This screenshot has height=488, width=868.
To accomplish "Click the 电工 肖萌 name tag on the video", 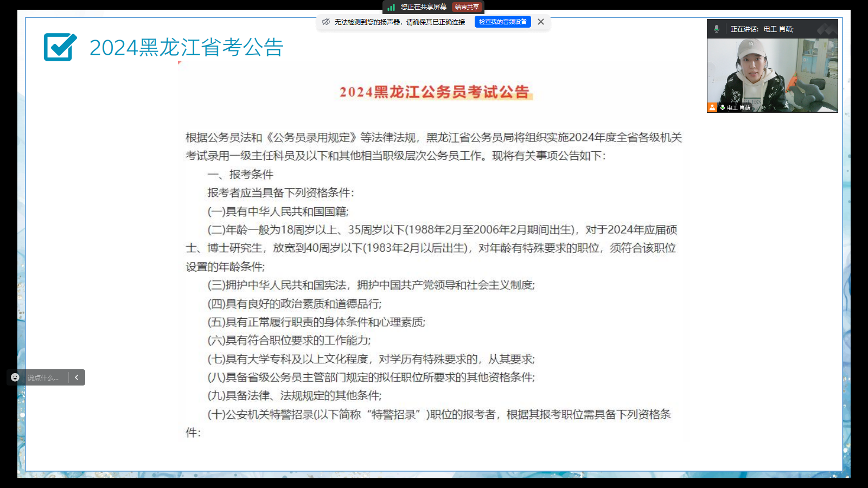I will tap(738, 107).
